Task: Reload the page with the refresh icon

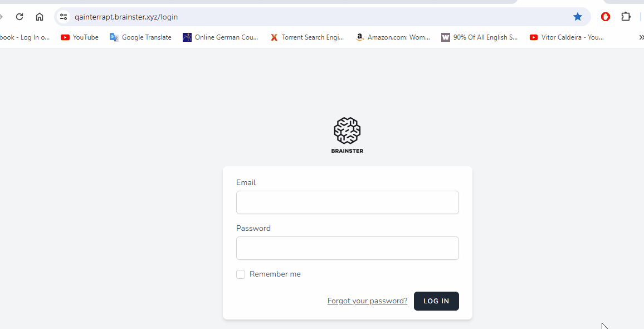Action: (x=19, y=17)
